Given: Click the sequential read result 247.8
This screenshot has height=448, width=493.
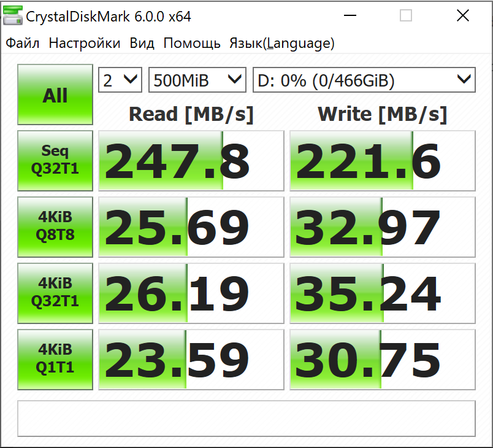Looking at the screenshot, I should tap(191, 161).
